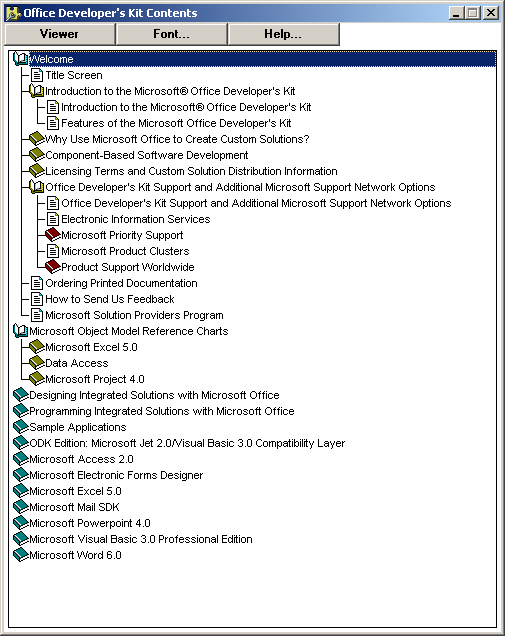The width and height of the screenshot is (505, 636).
Task: Click the teal book icon for Microsoft Word 6.0
Action: click(21, 554)
